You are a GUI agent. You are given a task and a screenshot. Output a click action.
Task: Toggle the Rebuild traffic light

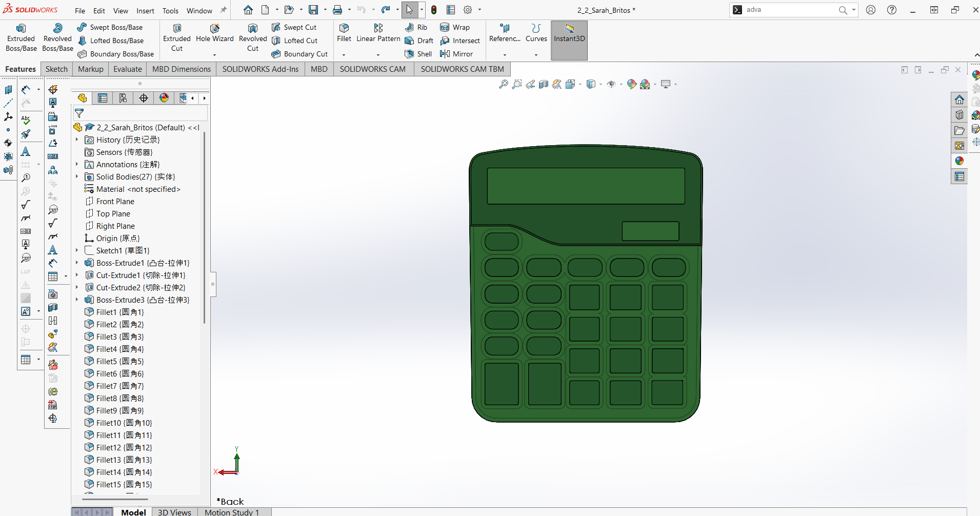[434, 10]
